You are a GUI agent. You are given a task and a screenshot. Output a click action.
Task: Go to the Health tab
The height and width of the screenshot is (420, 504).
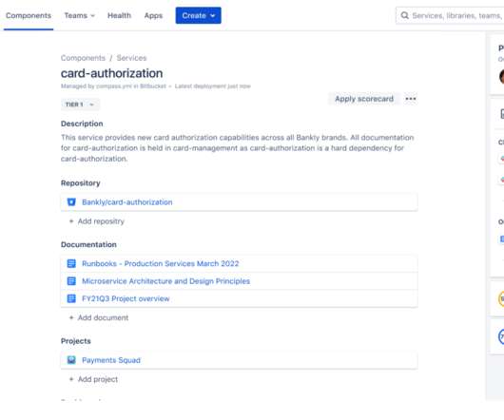[119, 15]
